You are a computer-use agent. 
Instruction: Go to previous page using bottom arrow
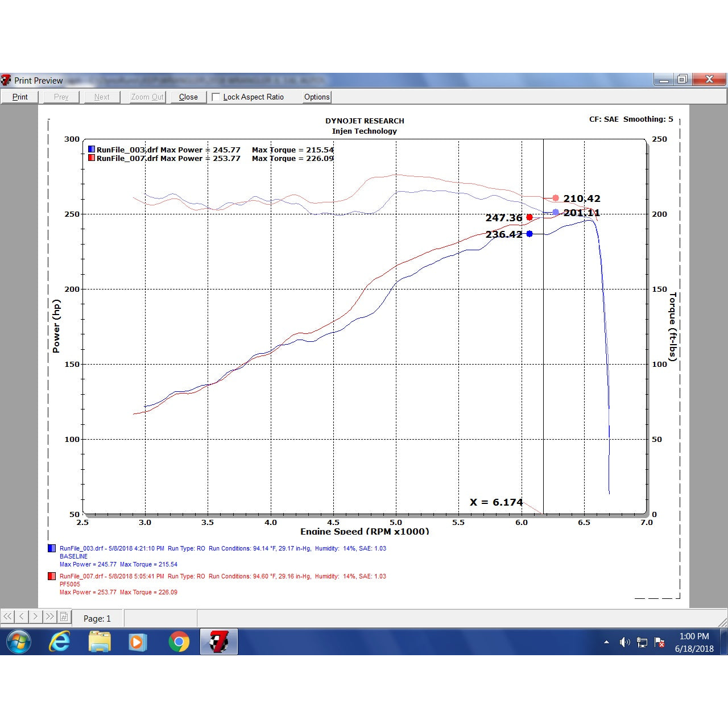click(x=22, y=617)
